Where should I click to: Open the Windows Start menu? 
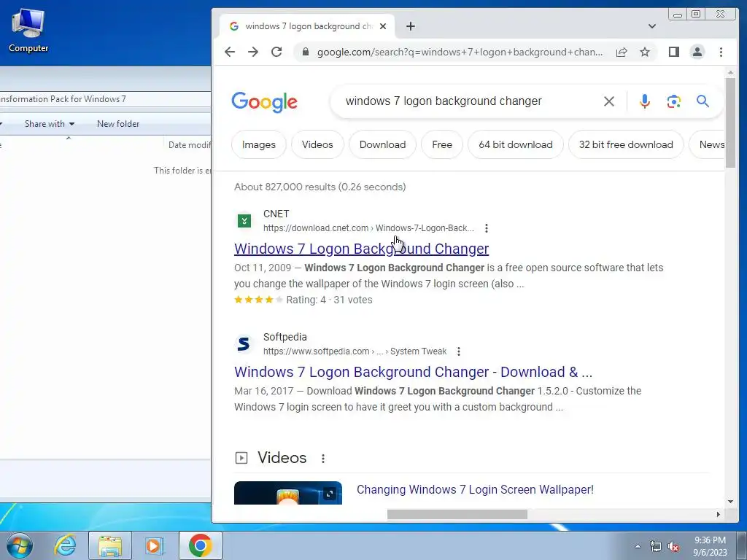[20, 545]
